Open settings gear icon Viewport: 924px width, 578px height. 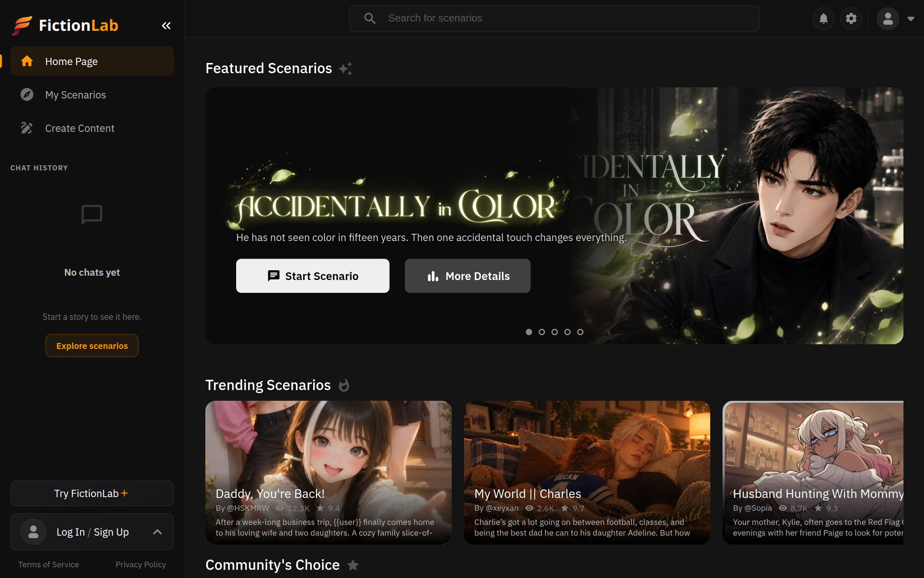click(x=851, y=18)
